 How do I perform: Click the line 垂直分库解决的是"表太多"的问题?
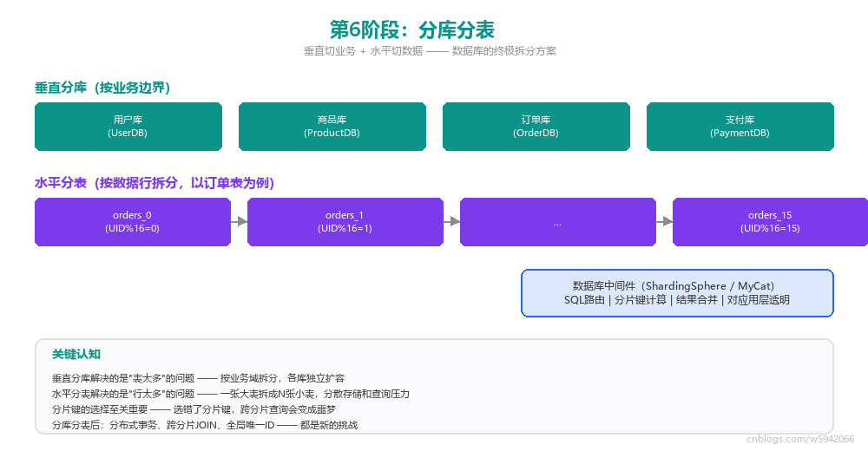coord(198,378)
